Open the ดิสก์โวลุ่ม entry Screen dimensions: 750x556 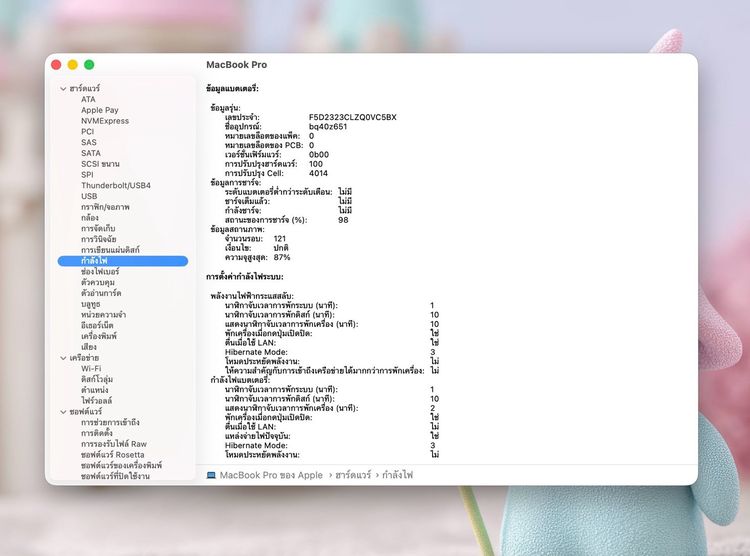click(97, 379)
